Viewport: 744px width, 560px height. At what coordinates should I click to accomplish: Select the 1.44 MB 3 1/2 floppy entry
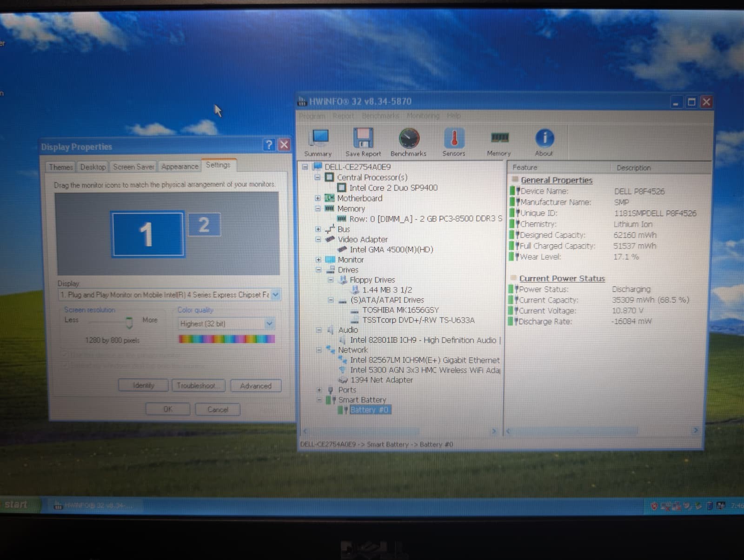(387, 290)
